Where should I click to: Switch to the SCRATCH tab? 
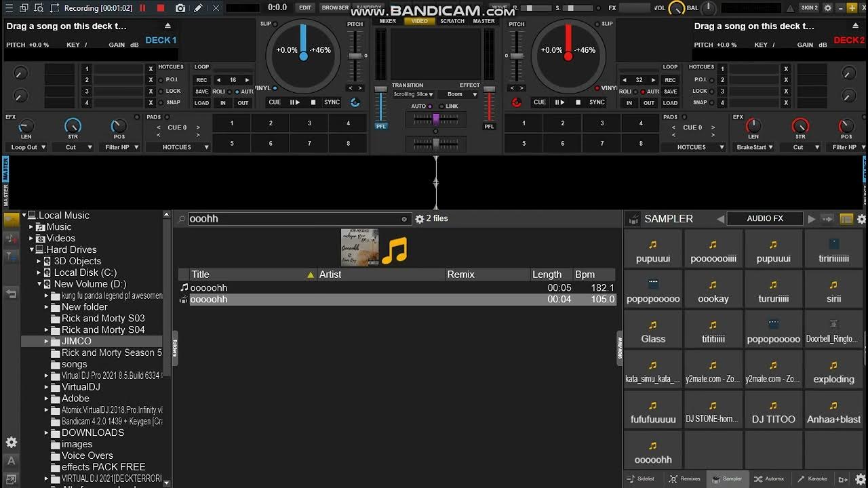(452, 21)
